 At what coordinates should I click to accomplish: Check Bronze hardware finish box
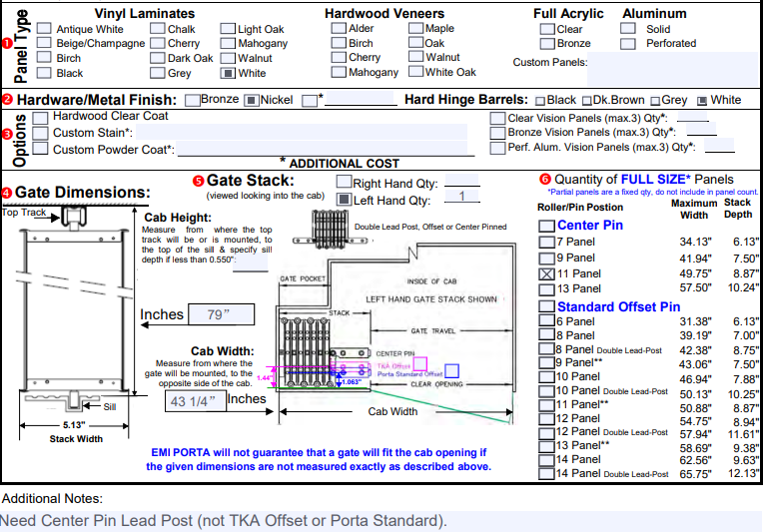193,101
